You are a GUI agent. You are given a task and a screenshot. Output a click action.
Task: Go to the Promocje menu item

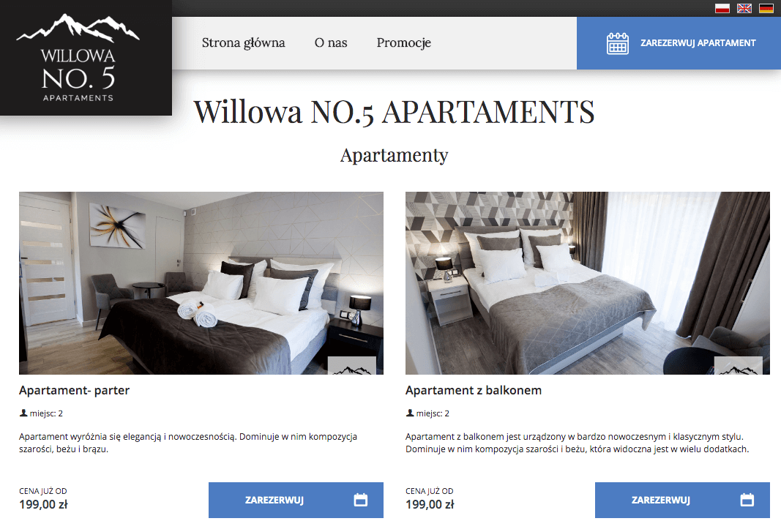(x=403, y=43)
